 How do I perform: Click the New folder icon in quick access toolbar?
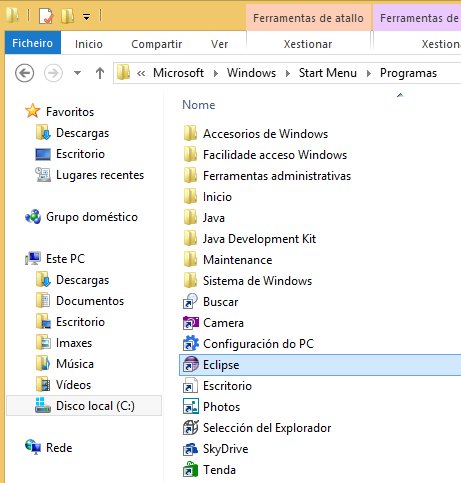pos(68,16)
